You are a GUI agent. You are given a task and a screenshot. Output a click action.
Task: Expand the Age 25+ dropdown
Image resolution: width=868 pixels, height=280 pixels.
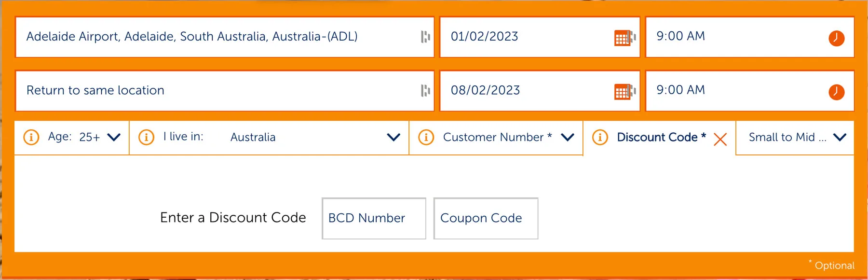[114, 137]
